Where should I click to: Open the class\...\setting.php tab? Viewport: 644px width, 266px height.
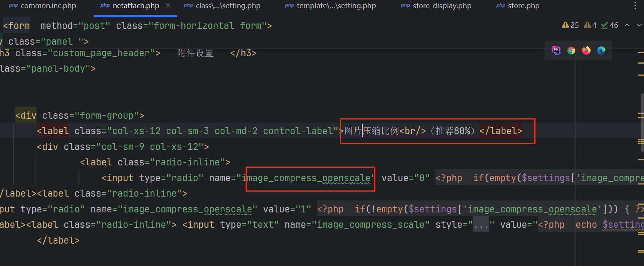coord(222,6)
